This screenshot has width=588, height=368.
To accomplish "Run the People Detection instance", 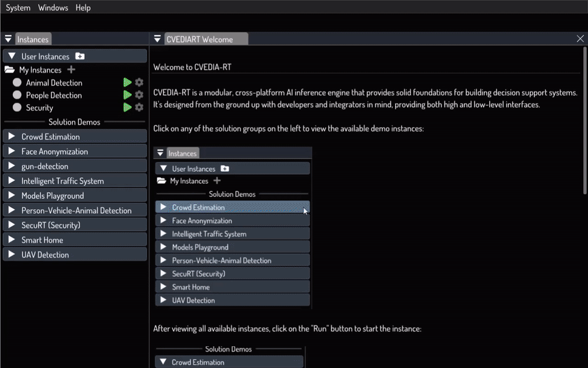I will point(128,95).
